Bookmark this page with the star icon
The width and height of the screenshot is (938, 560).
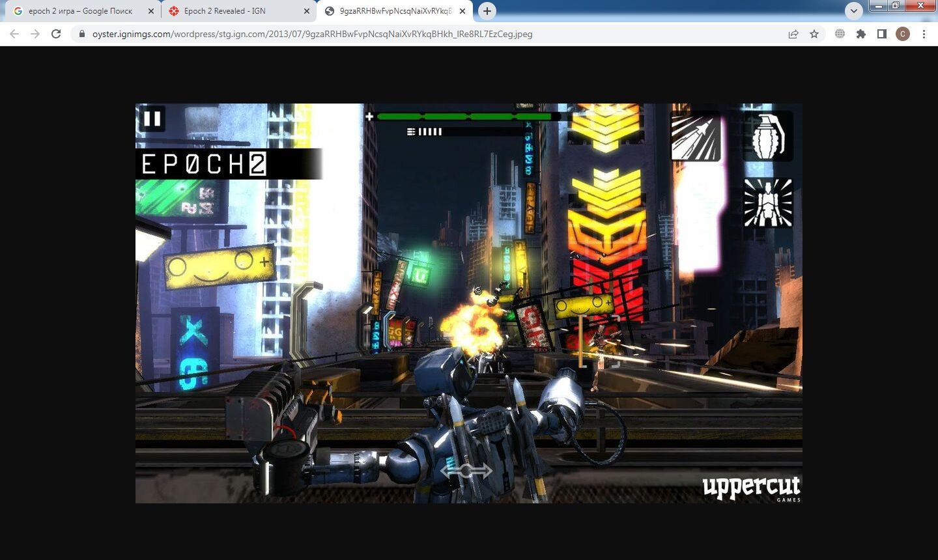tap(814, 34)
